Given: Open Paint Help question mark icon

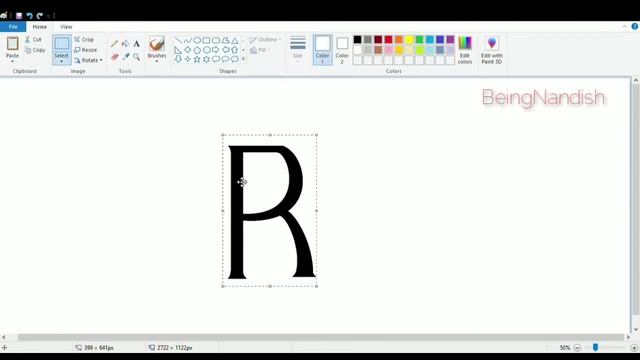Looking at the screenshot, I should coord(635,27).
